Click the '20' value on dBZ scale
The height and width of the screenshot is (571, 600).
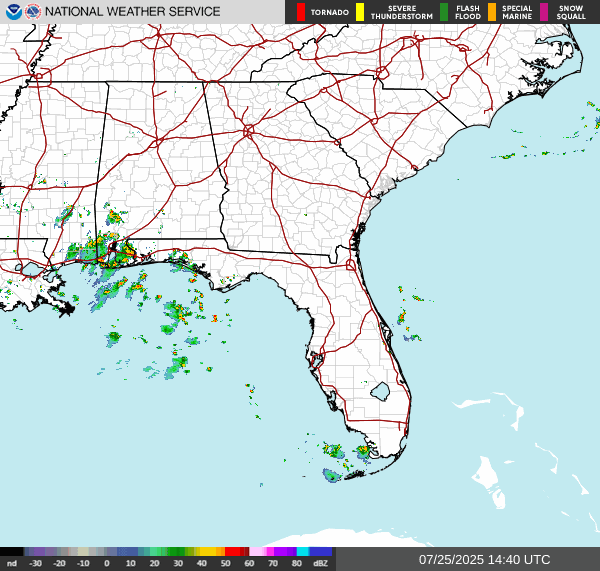point(154,563)
